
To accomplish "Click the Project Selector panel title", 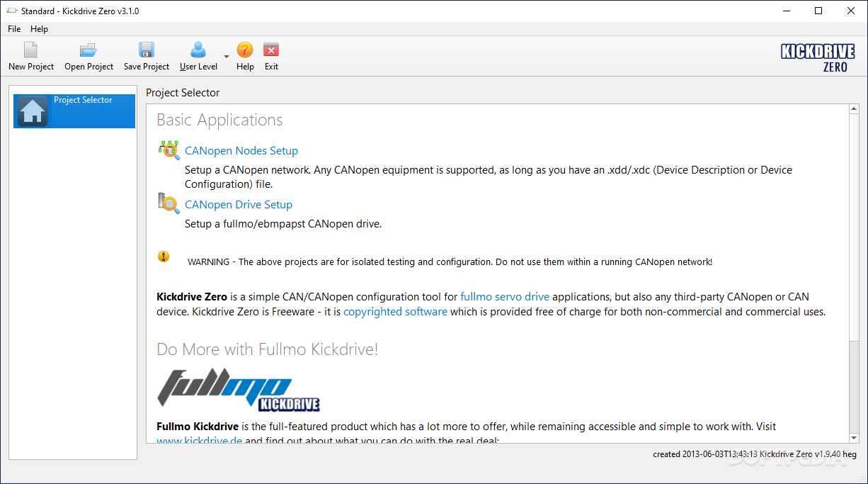I will coord(183,93).
